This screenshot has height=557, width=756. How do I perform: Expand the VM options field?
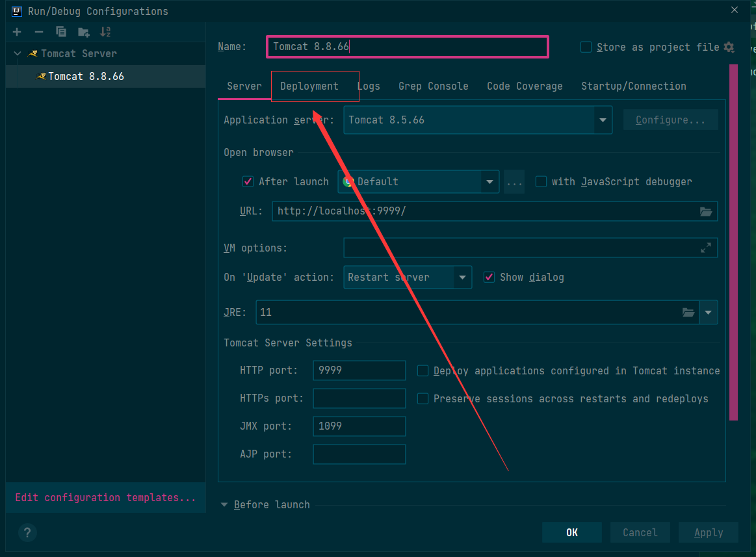pyautogui.click(x=706, y=248)
